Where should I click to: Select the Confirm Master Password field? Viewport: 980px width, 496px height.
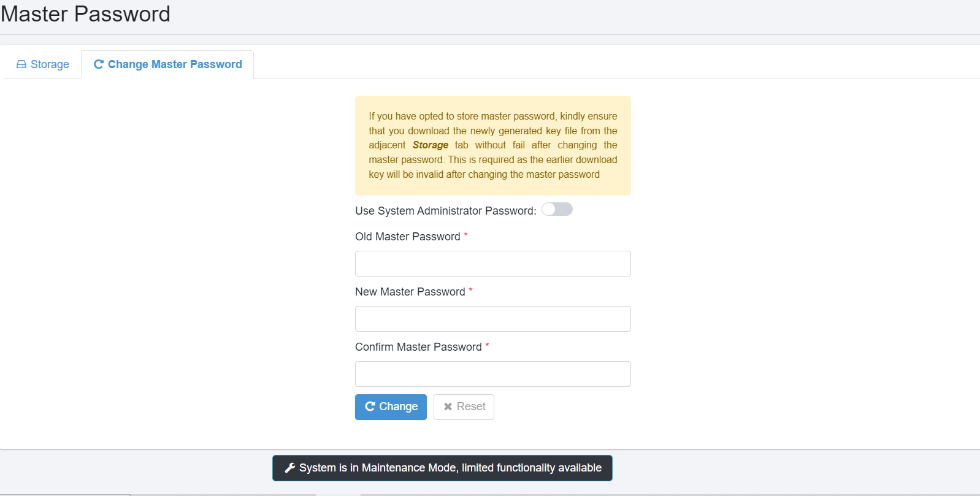click(x=492, y=374)
